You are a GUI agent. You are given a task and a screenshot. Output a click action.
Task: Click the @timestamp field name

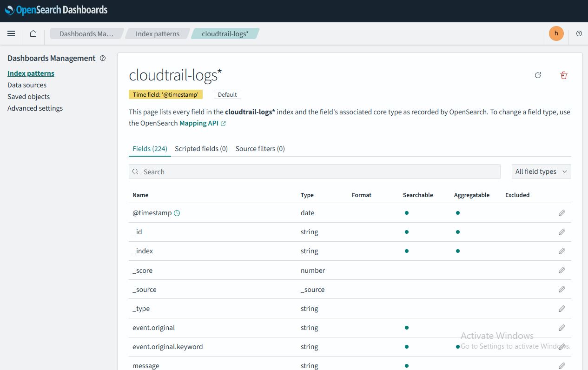coord(152,213)
